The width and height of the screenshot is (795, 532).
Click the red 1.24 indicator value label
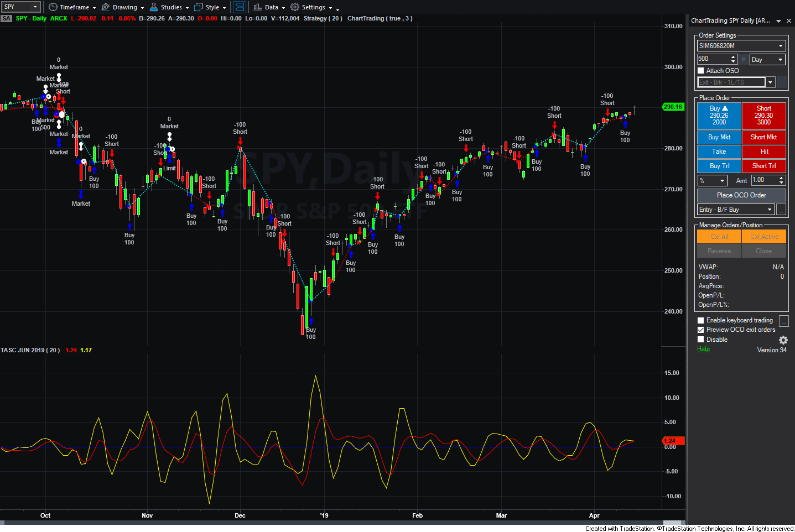coord(673,441)
